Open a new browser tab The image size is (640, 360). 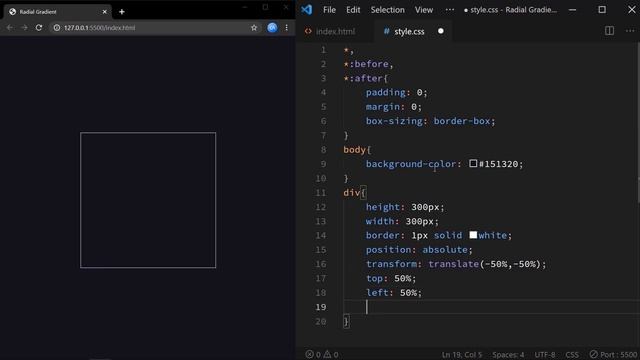coord(122,12)
